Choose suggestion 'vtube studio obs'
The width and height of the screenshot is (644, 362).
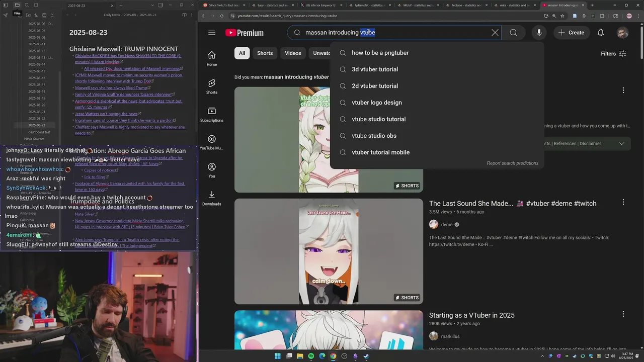(x=437, y=136)
